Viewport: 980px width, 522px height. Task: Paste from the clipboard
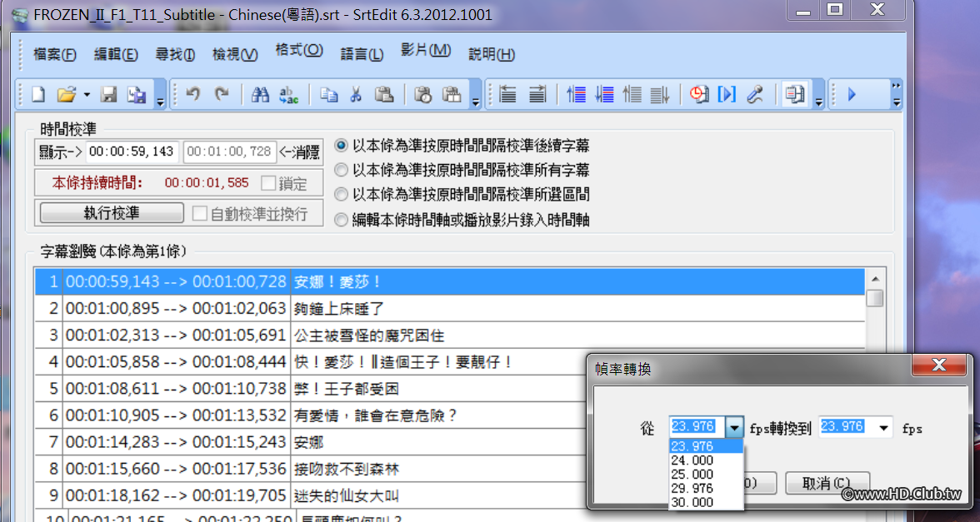coord(383,94)
